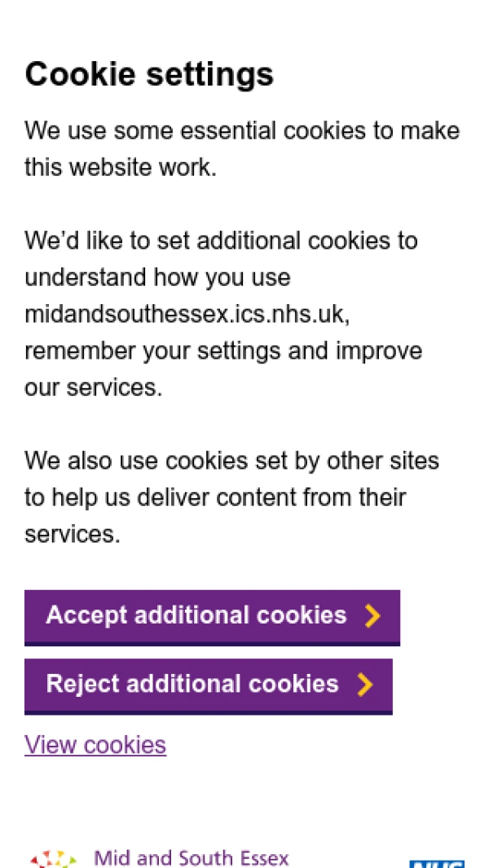Click the line 'We use some essential cookies'
Viewport: 489px width, 868px height.
(x=242, y=131)
